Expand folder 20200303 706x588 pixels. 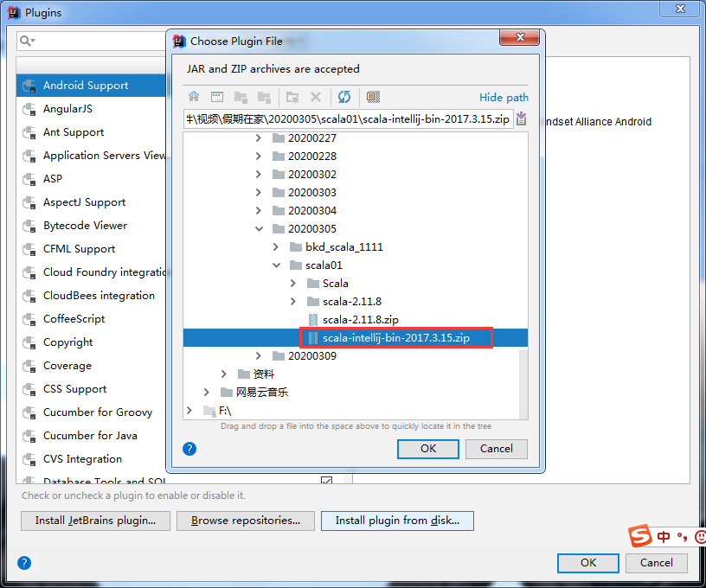coord(259,193)
